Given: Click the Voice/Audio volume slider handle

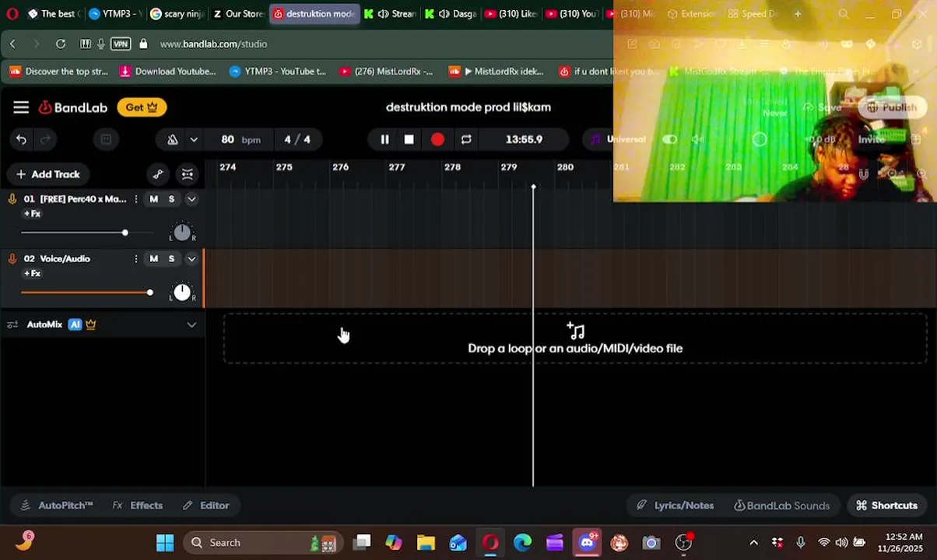Looking at the screenshot, I should pos(149,292).
